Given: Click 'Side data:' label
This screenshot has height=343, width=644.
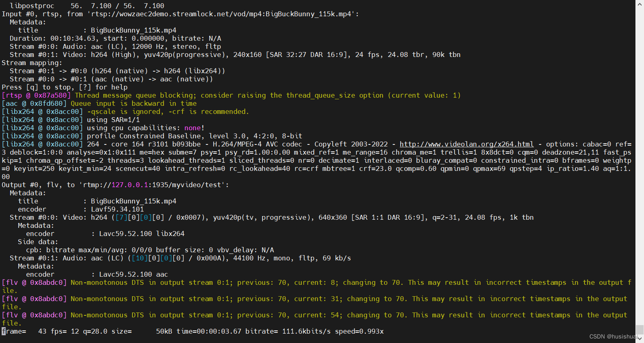Looking at the screenshot, I should point(38,242).
